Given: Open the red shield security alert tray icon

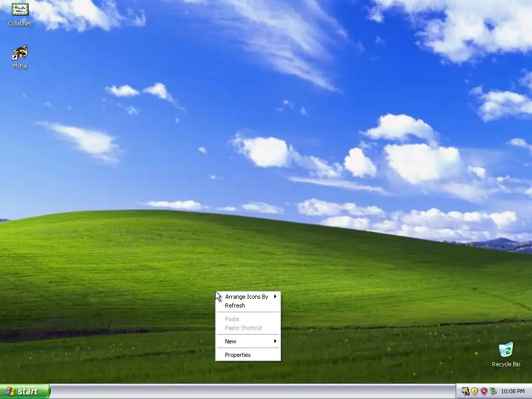Looking at the screenshot, I should [x=484, y=391].
